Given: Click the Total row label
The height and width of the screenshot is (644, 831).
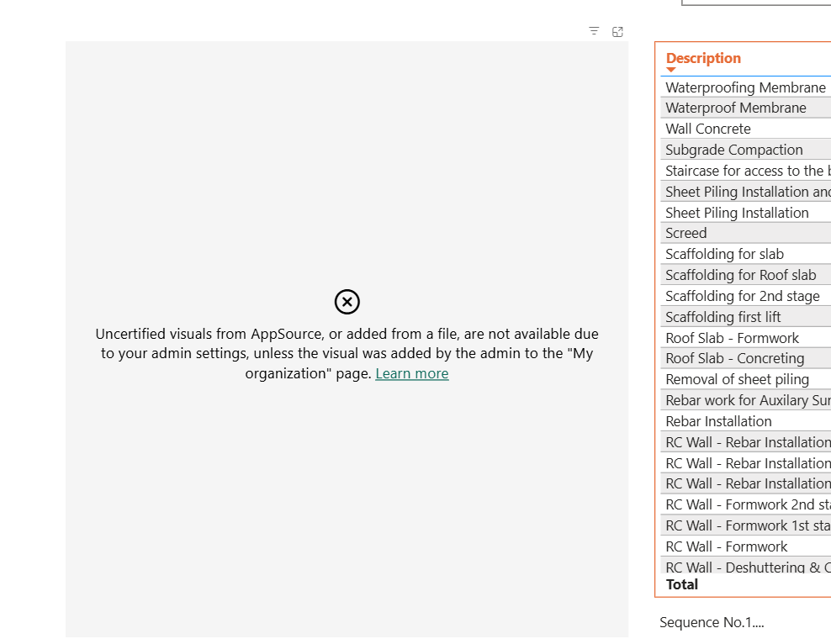Looking at the screenshot, I should [x=681, y=584].
